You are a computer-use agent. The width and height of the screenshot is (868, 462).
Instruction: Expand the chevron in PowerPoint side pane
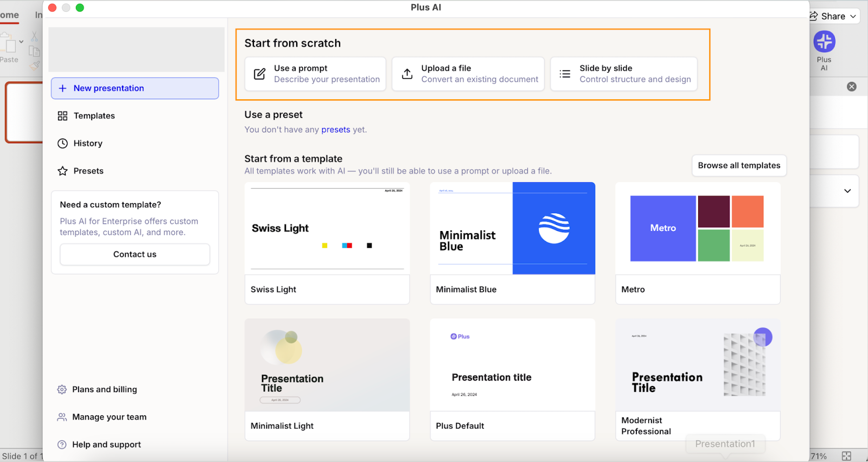coord(847,191)
